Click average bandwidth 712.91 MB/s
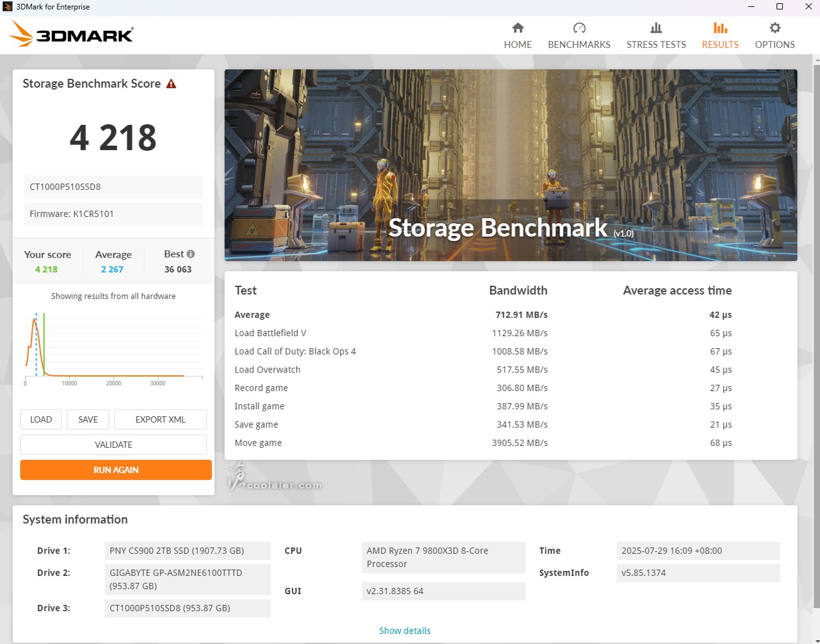The width and height of the screenshot is (820, 644). click(521, 315)
